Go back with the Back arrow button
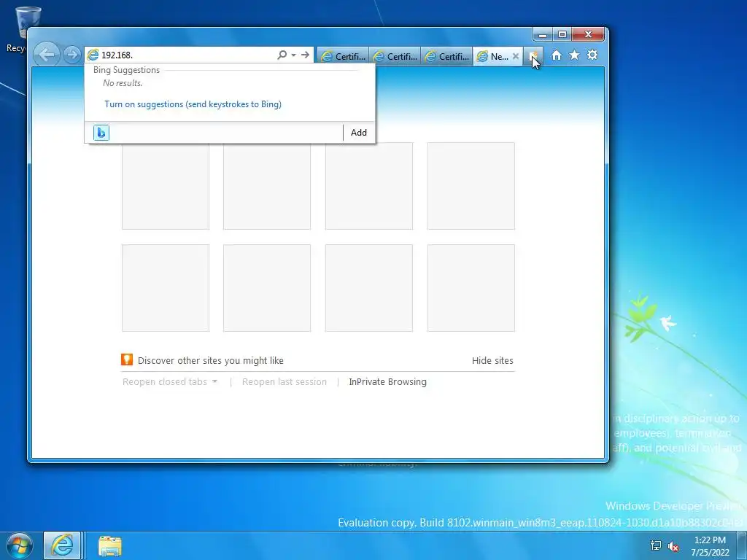The height and width of the screenshot is (560, 747). tap(47, 55)
